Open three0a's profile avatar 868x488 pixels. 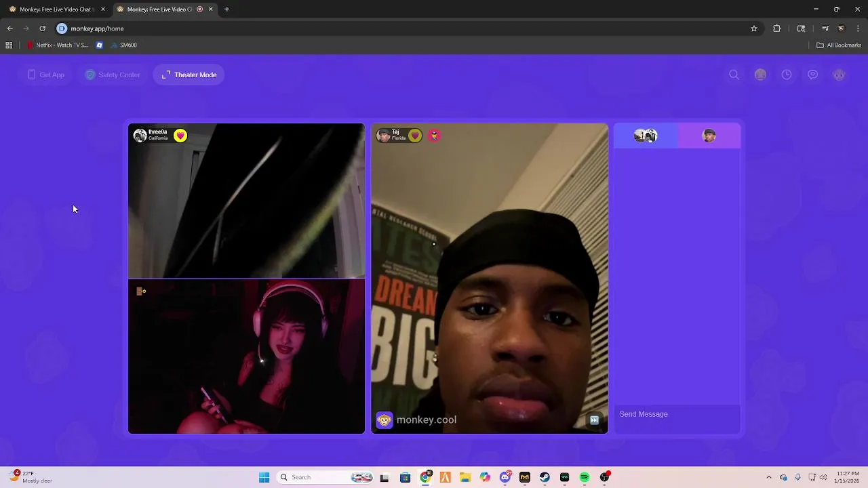(140, 136)
